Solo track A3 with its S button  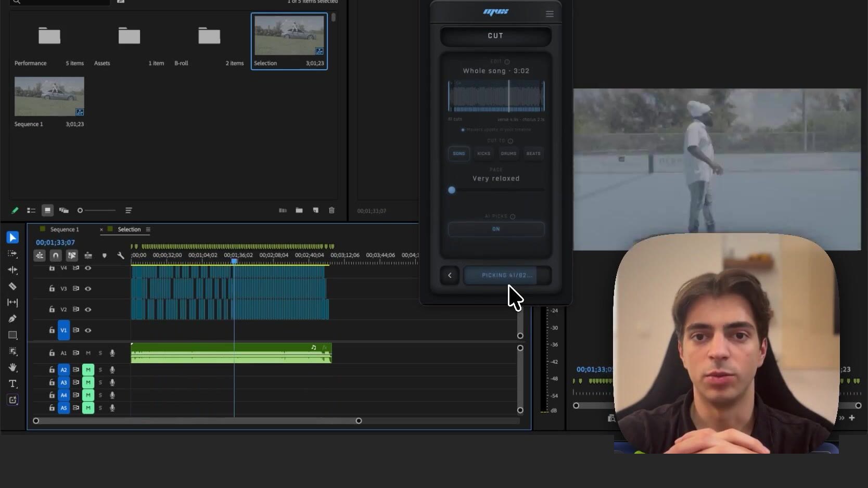(100, 382)
